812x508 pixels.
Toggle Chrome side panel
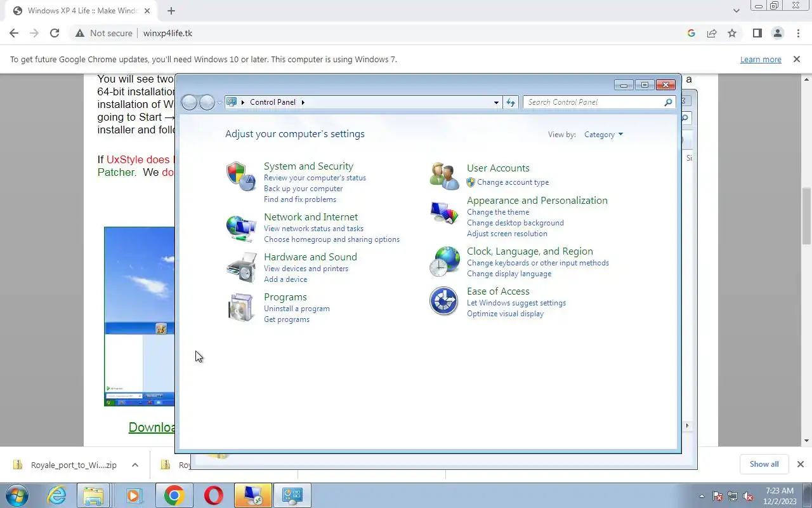(x=757, y=33)
